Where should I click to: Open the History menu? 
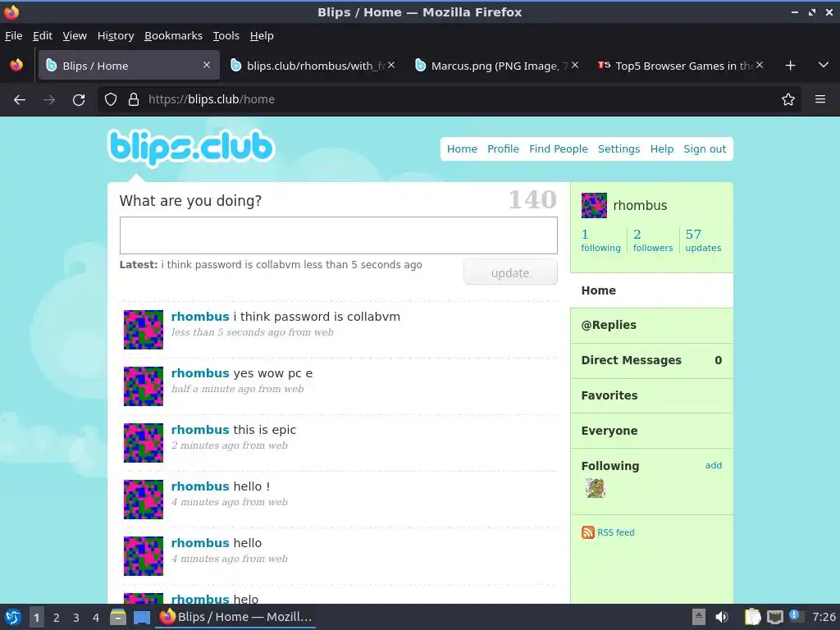point(115,36)
